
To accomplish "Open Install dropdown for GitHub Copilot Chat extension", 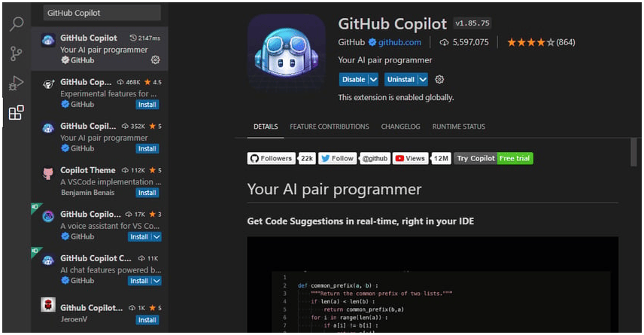I will click(x=156, y=281).
